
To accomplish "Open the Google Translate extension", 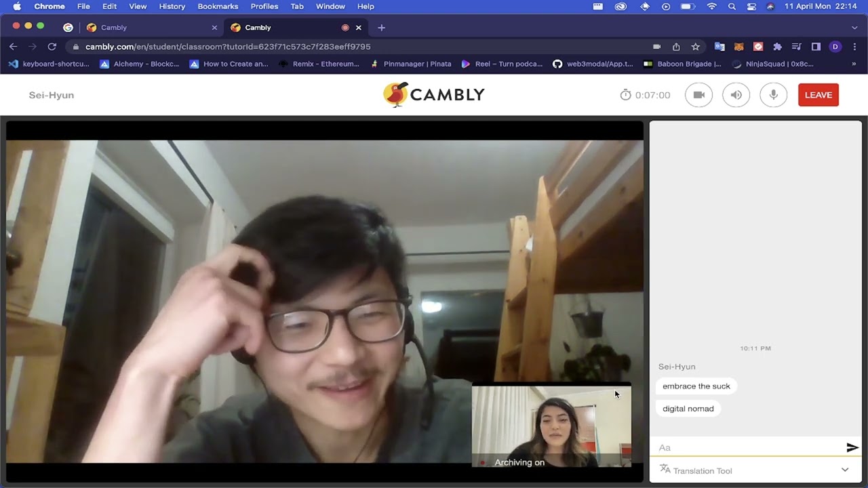I will [x=719, y=47].
